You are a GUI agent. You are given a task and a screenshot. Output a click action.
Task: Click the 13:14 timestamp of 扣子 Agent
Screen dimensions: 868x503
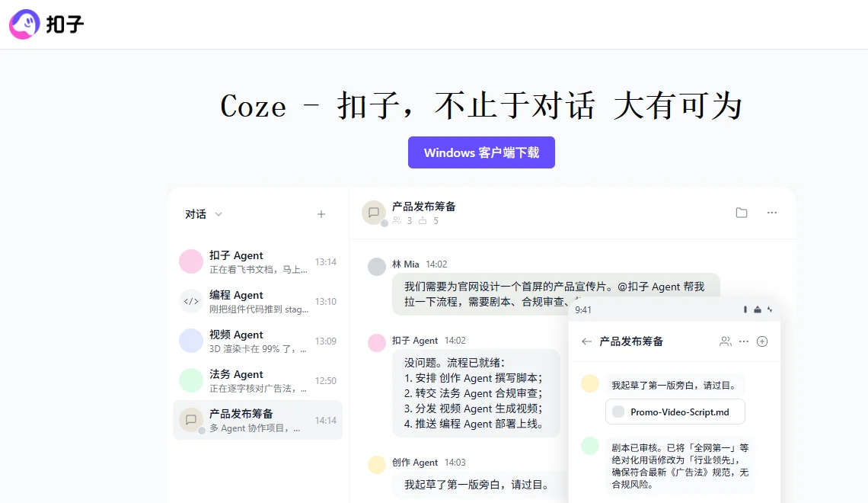326,261
